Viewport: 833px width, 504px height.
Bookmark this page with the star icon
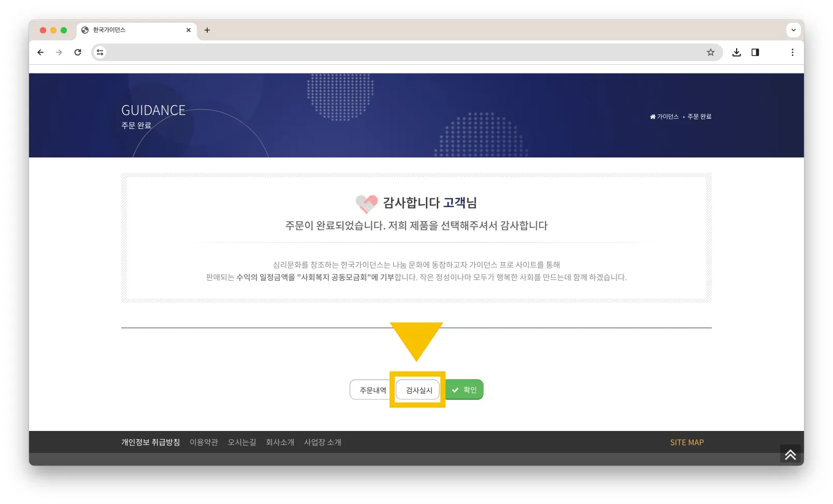pos(711,52)
